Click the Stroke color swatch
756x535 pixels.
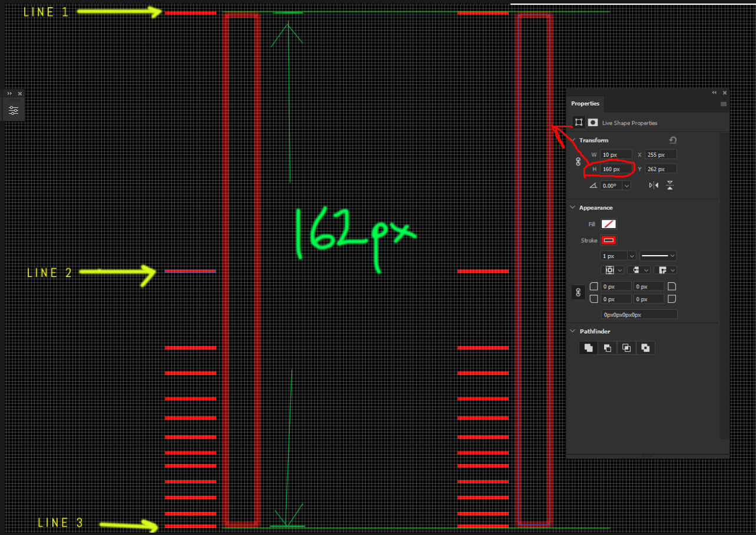point(608,240)
